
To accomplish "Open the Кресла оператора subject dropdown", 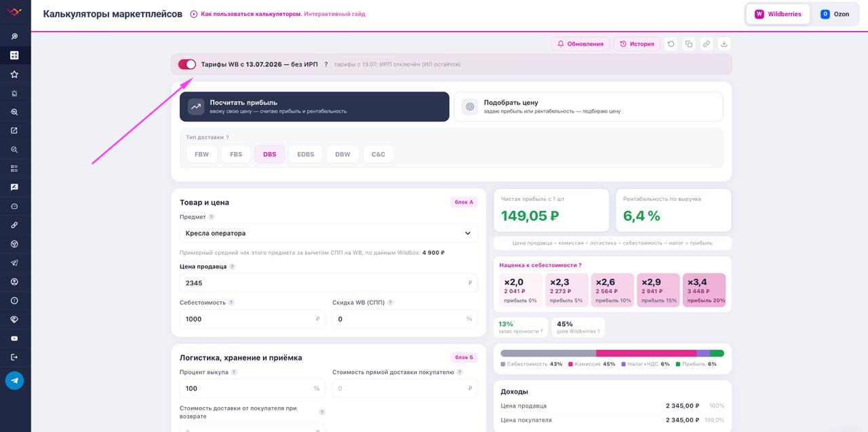I will [x=328, y=233].
